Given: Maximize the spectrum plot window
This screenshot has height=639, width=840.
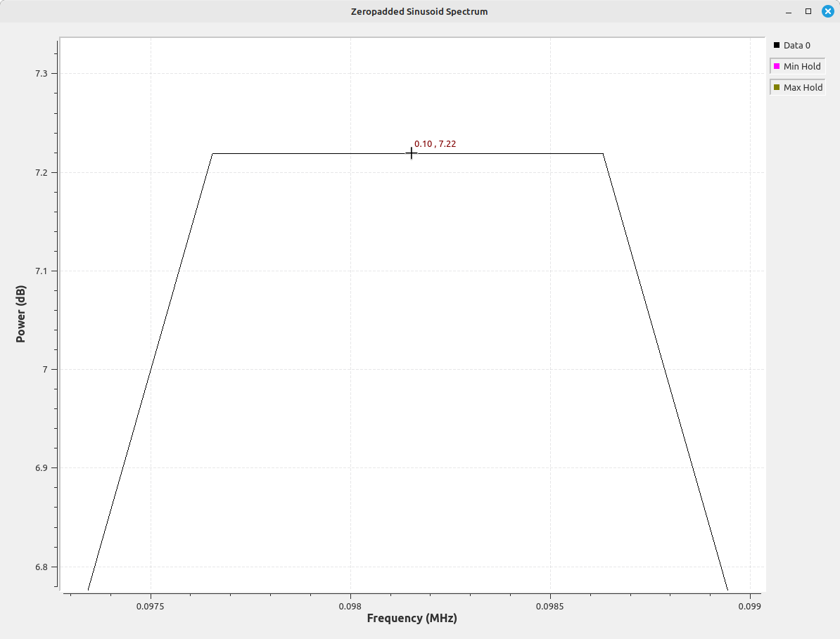Looking at the screenshot, I should [x=808, y=11].
